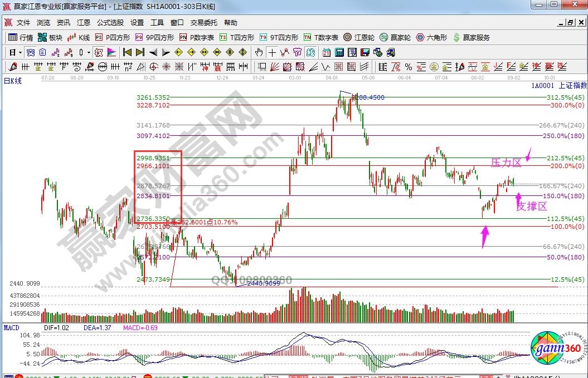Open the 公式选股 menu
This screenshot has height=378, width=588.
pyautogui.click(x=110, y=23)
